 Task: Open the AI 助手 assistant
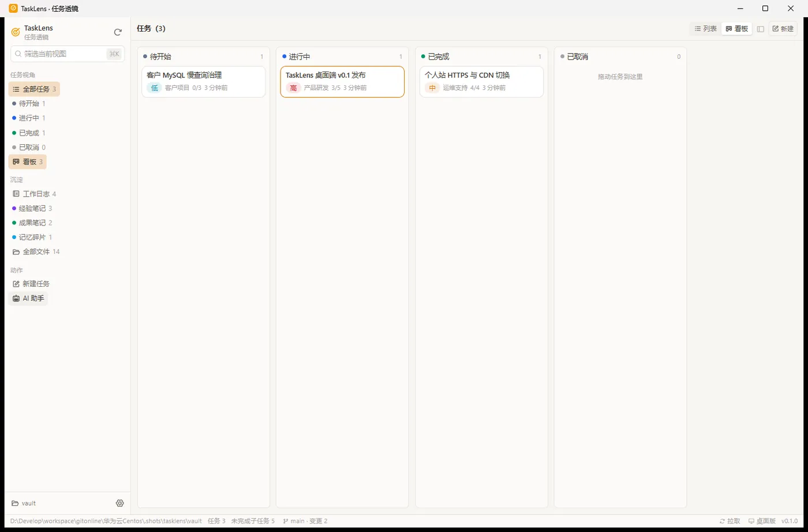point(28,298)
